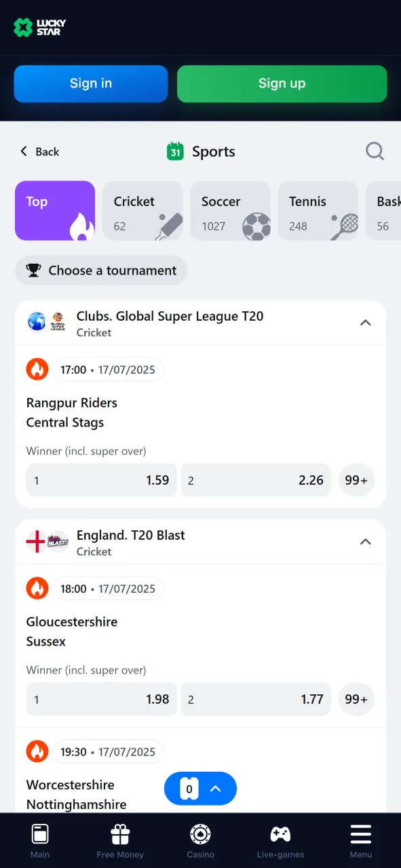Collapse the Global Super League T20 section

point(366,323)
